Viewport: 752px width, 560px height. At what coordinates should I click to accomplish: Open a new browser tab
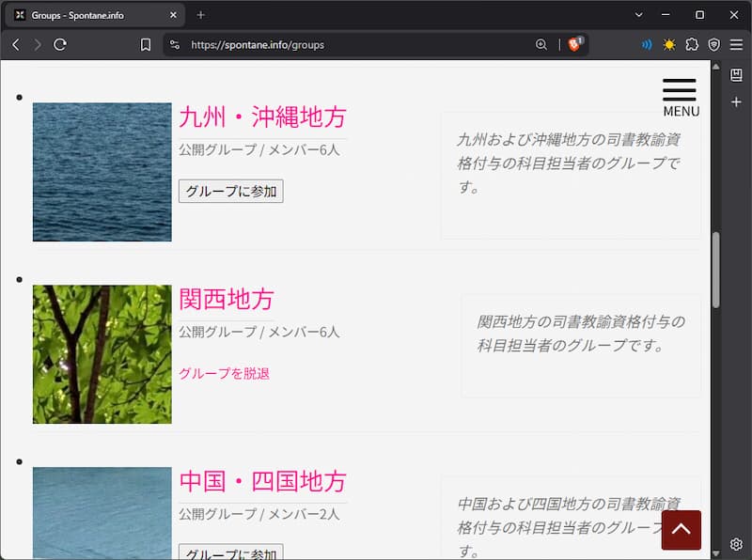coord(200,15)
